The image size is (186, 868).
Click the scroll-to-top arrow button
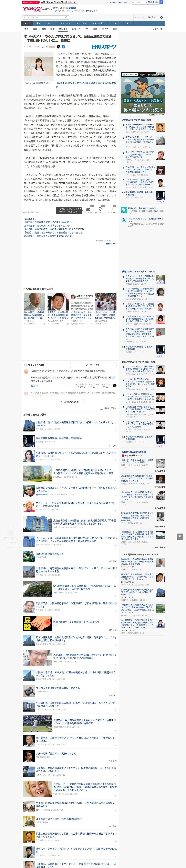(x=180, y=536)
